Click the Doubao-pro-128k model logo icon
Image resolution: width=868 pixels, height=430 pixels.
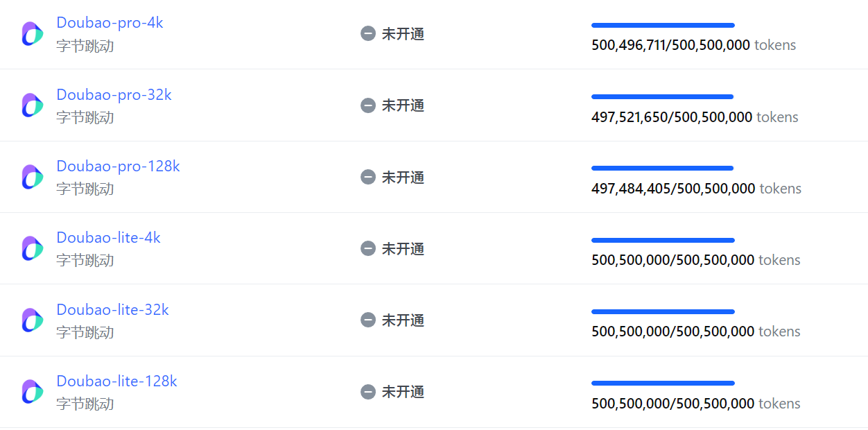pyautogui.click(x=32, y=177)
